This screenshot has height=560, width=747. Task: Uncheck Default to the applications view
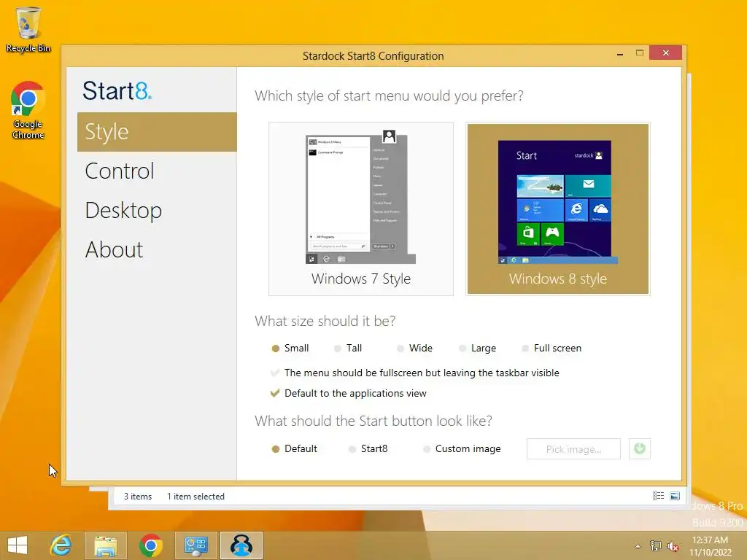(348, 393)
